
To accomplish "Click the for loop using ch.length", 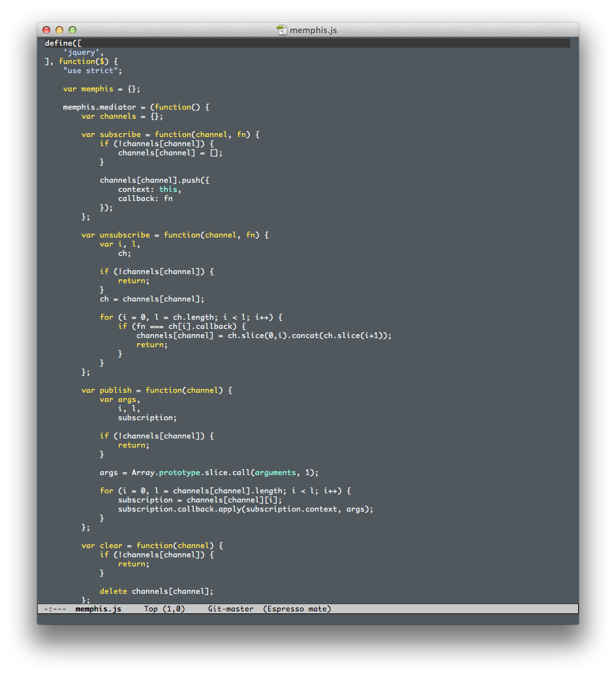I will 191,317.
